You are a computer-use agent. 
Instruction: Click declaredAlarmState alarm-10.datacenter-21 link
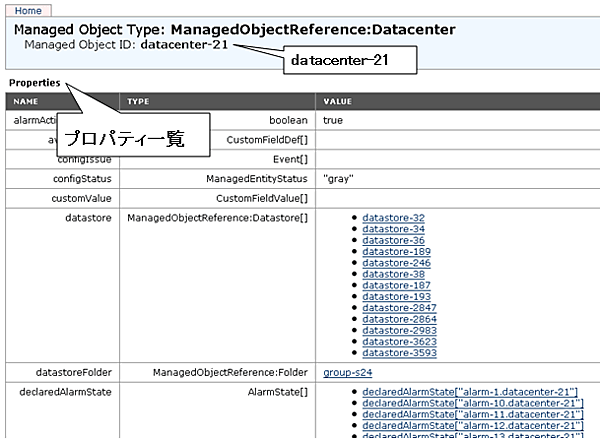[472, 403]
